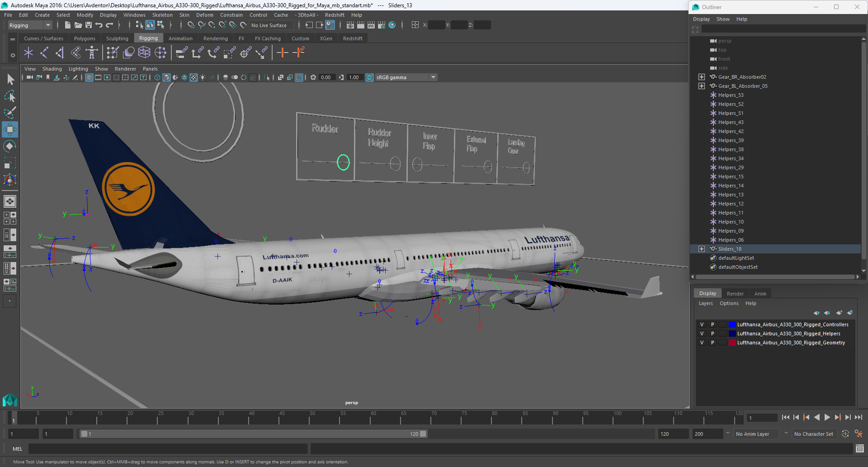This screenshot has height=467, width=868.
Task: Click the Aim Constraint shelf icon
Action: click(x=245, y=53)
